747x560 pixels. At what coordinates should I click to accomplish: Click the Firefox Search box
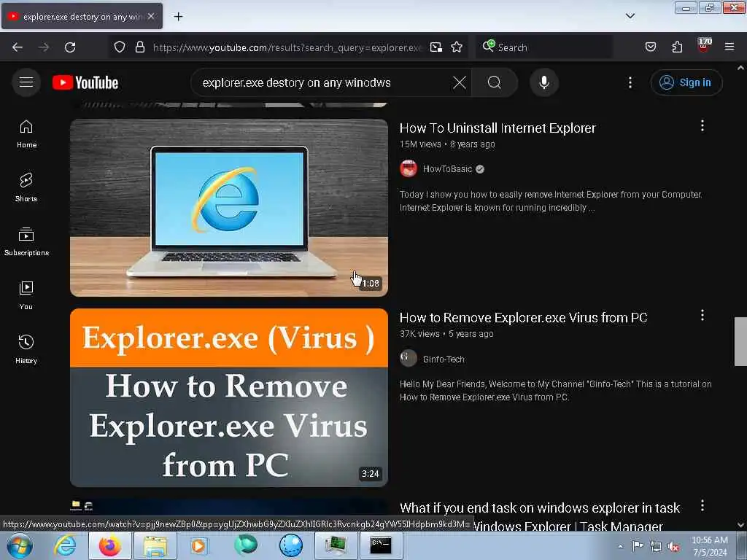[x=543, y=47]
